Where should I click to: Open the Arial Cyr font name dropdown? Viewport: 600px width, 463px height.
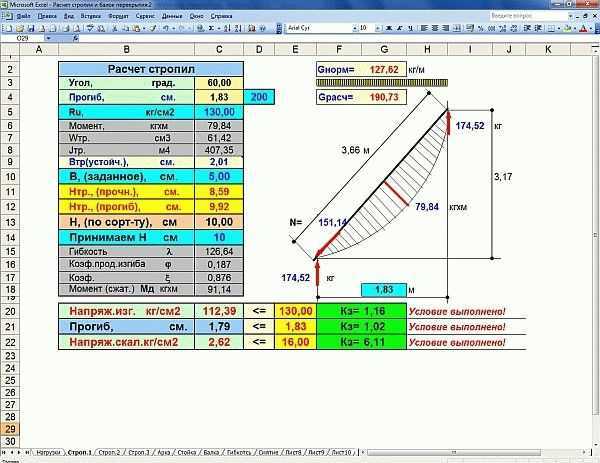(x=355, y=28)
